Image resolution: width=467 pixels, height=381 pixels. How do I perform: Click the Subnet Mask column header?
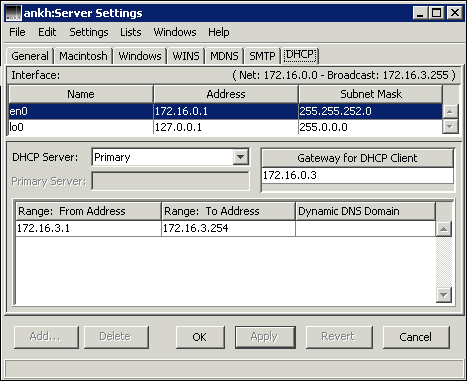pos(371,94)
